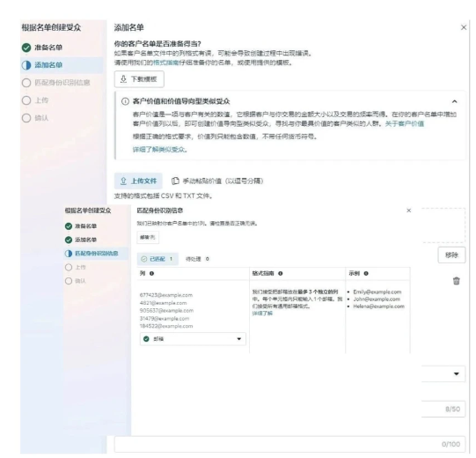Go to 确认 step in the front dialog sidebar
Screen dimensions: 476x458
tap(76, 281)
